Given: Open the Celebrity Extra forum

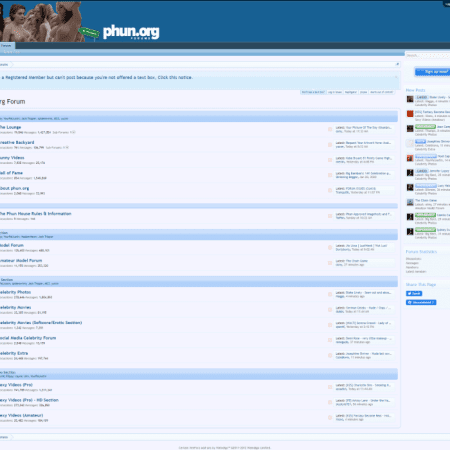Looking at the screenshot, I should click(x=14, y=353).
